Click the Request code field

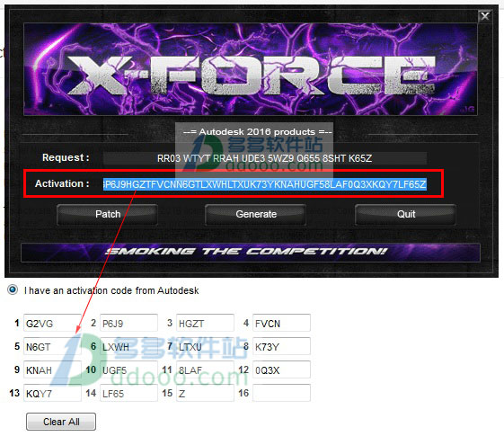[265, 158]
